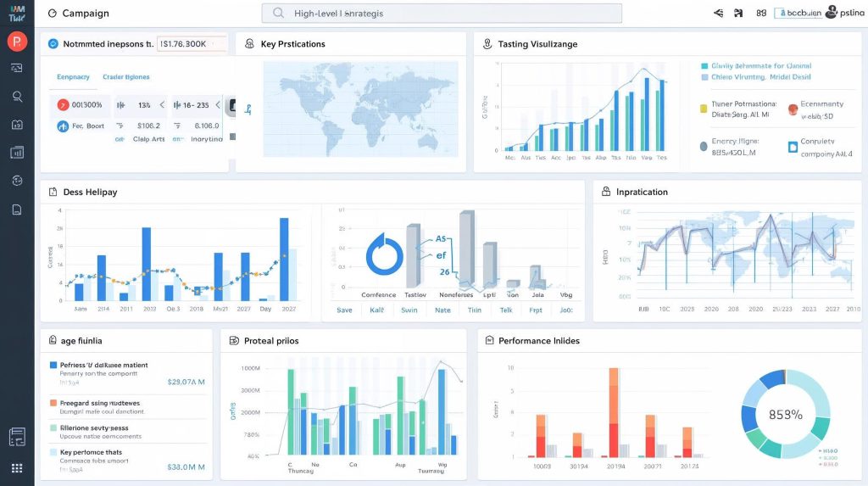Click the calendar icon in left sidebar
868x486 pixels.
pos(17,125)
